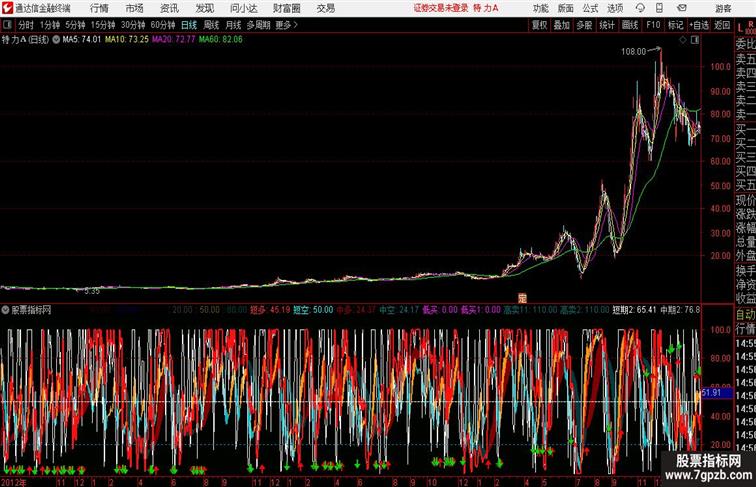
Task: Open the 资讯 menu
Action: pos(169,8)
